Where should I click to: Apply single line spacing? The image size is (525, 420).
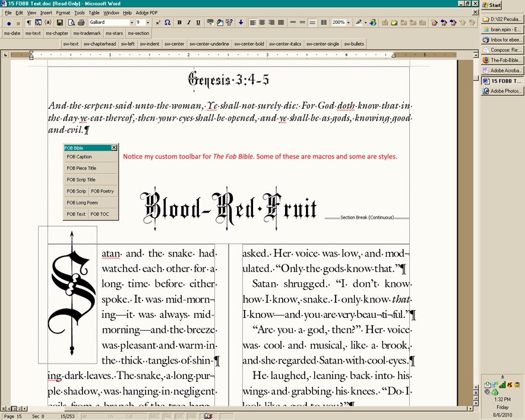pyautogui.click(x=293, y=23)
